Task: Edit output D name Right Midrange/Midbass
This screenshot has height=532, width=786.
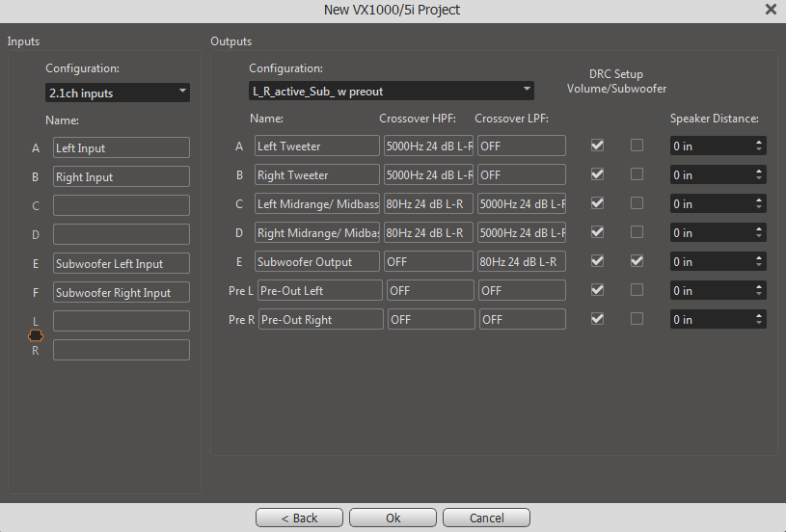Action: click(x=316, y=232)
